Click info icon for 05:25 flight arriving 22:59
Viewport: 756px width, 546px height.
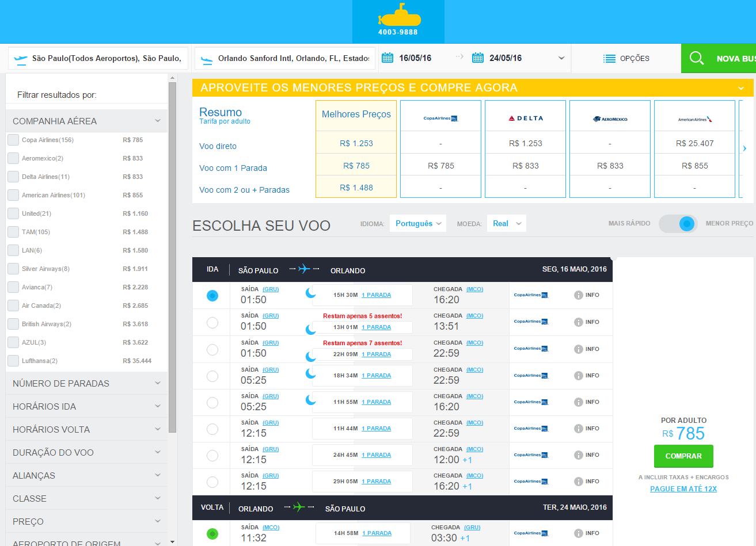pos(579,376)
